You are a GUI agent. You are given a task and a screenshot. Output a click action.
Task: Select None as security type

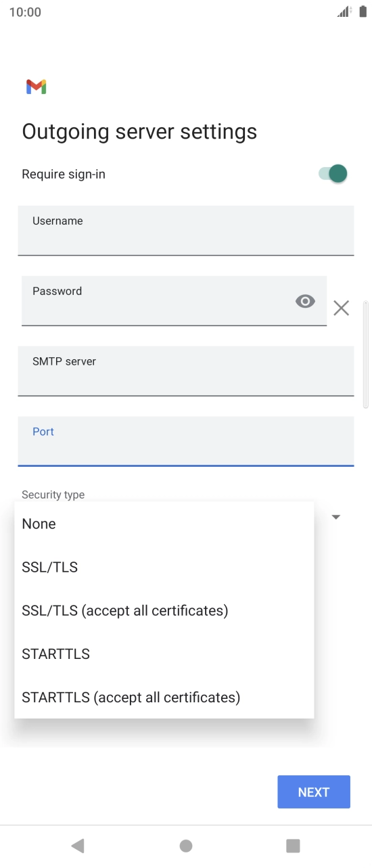pos(164,524)
